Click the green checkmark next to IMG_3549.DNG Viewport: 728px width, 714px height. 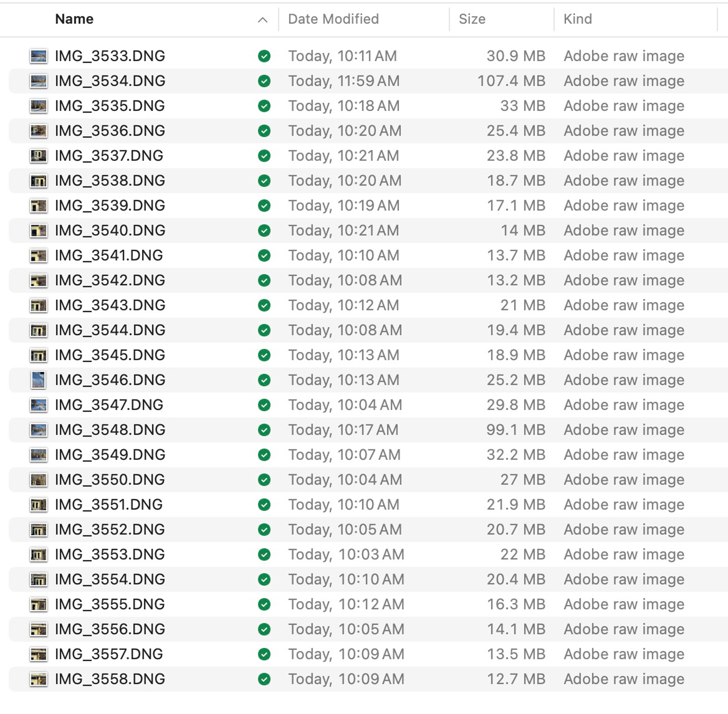(264, 455)
